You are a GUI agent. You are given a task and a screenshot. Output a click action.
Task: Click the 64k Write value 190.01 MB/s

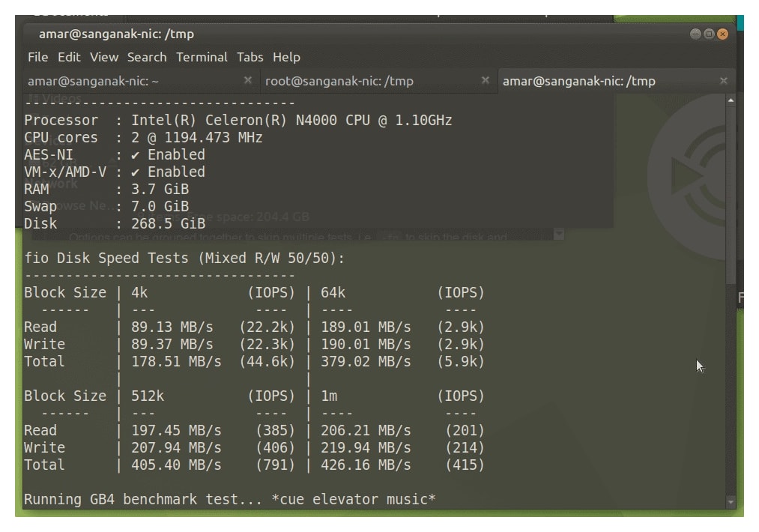366,344
